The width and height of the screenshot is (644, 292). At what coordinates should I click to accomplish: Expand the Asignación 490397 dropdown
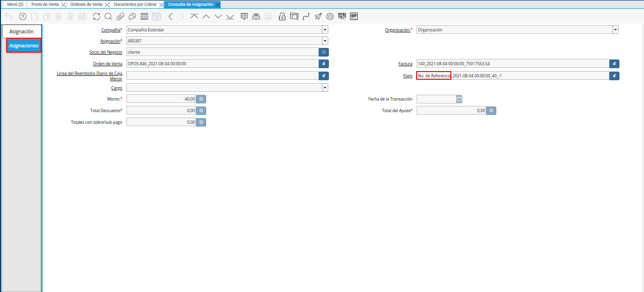pyautogui.click(x=325, y=41)
